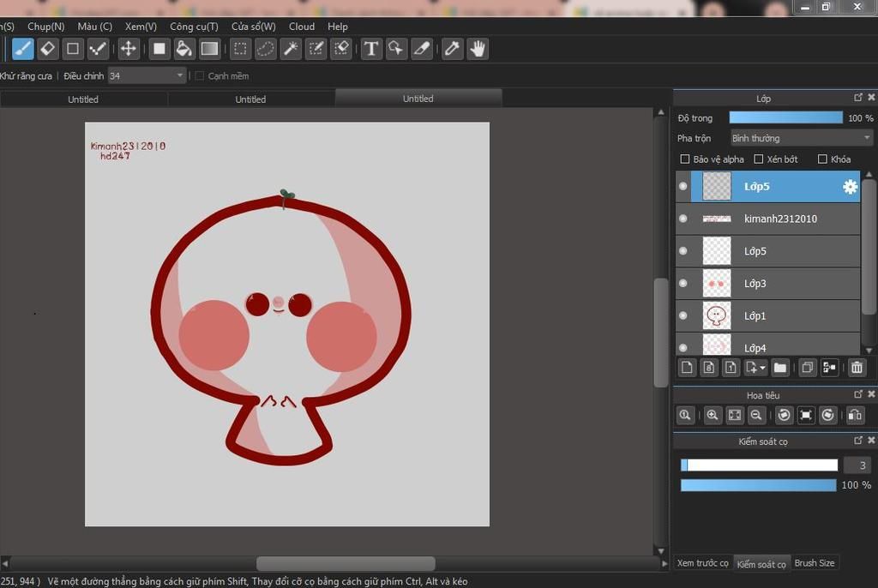Reset canvas rotation in Navigator

pyautogui.click(x=806, y=415)
